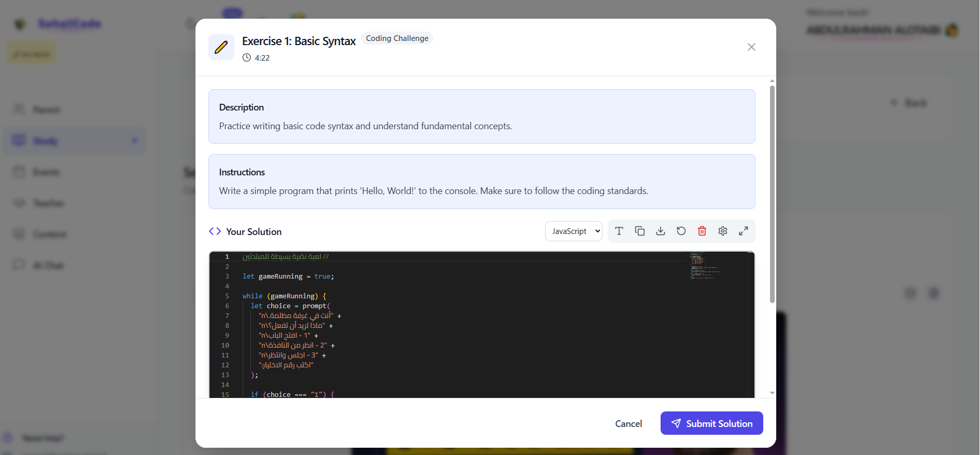This screenshot has height=455, width=980.
Task: Open the JavaScript language dropdown
Action: coord(573,231)
